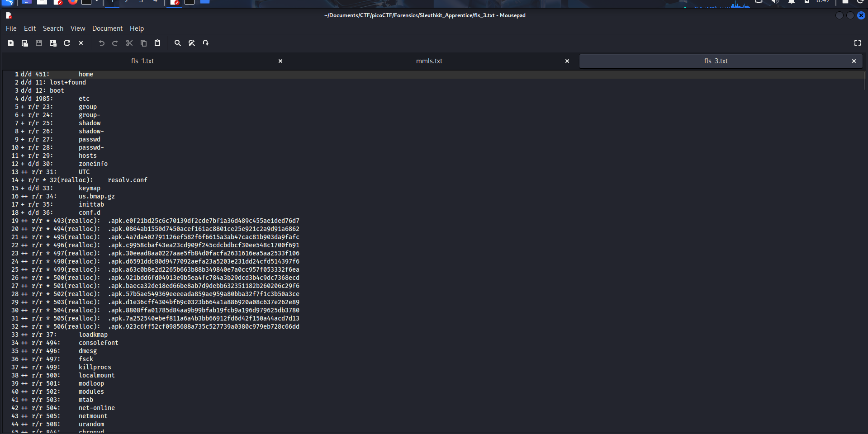Open Find with the magnifier icon
This screenshot has width=868, height=434.
click(x=178, y=43)
